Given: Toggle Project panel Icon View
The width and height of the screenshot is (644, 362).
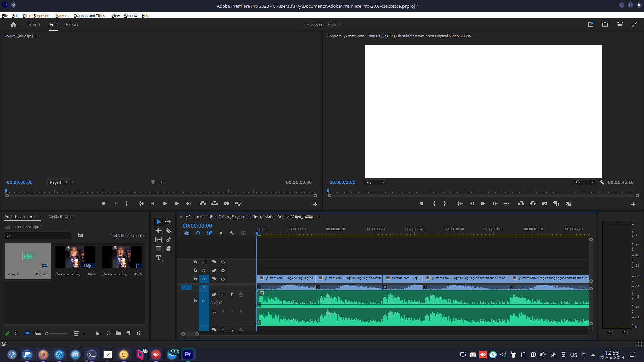Looking at the screenshot, I should pyautogui.click(x=28, y=333).
